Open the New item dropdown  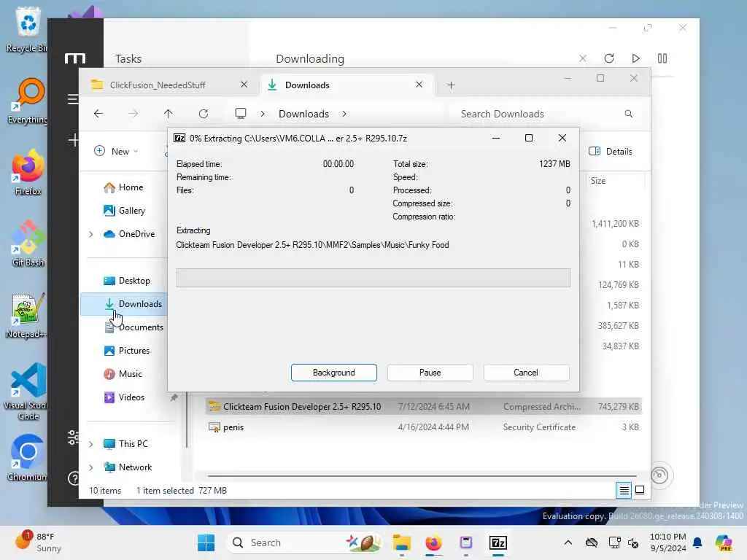pyautogui.click(x=116, y=152)
